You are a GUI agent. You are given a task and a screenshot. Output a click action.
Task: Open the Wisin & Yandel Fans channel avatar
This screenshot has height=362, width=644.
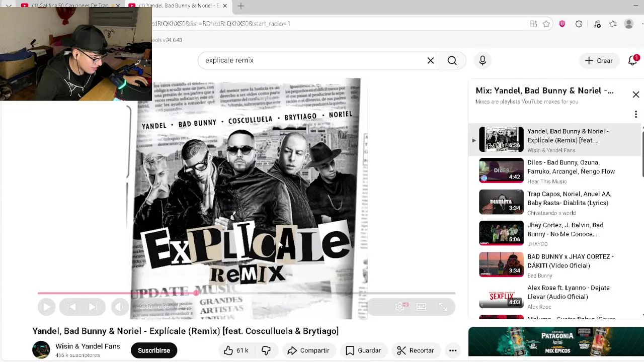[41, 350]
